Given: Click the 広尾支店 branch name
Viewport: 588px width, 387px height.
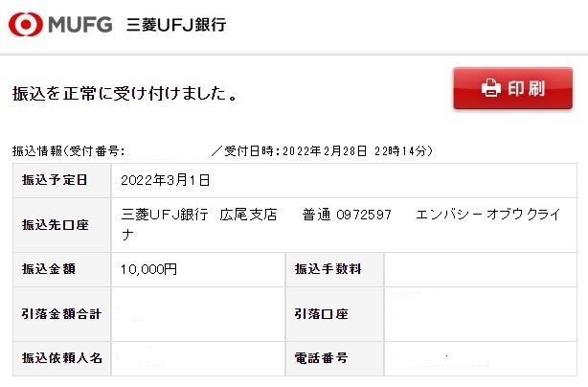Looking at the screenshot, I should pyautogui.click(x=248, y=215).
